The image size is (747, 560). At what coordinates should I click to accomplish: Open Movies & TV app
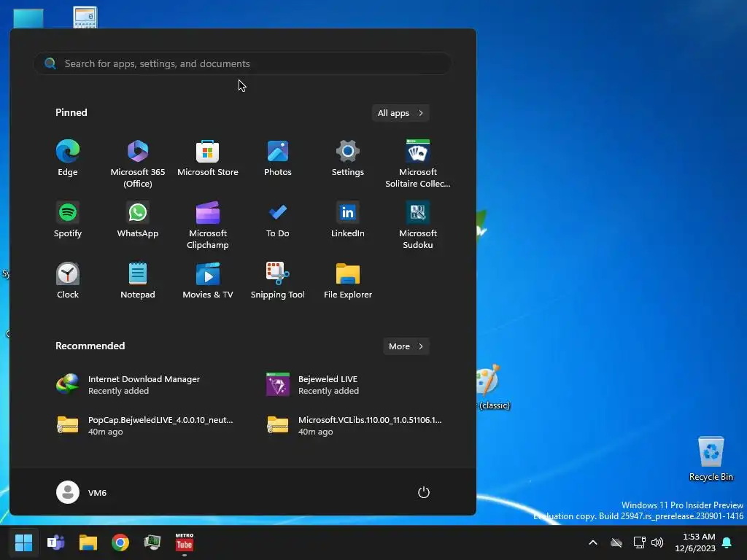click(x=208, y=281)
